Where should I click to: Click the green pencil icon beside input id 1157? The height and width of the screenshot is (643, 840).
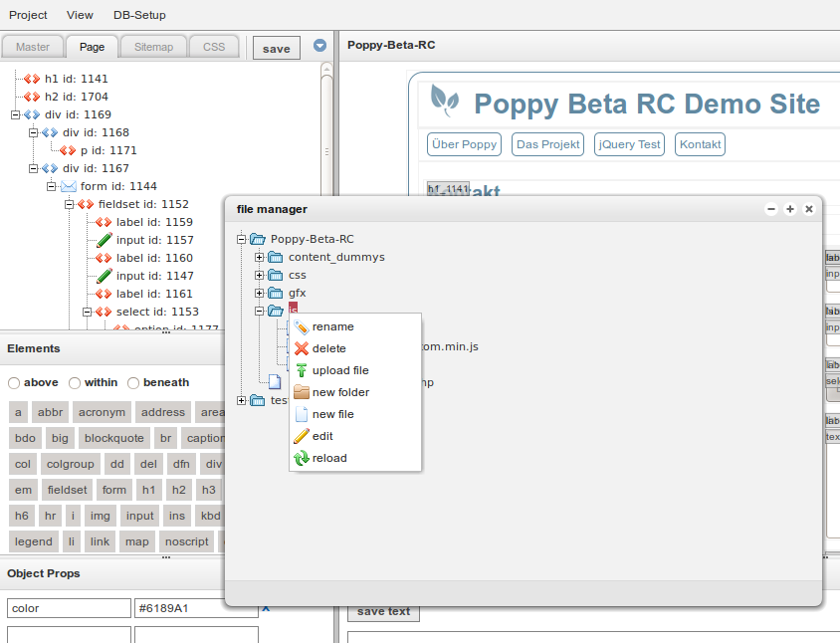point(103,240)
